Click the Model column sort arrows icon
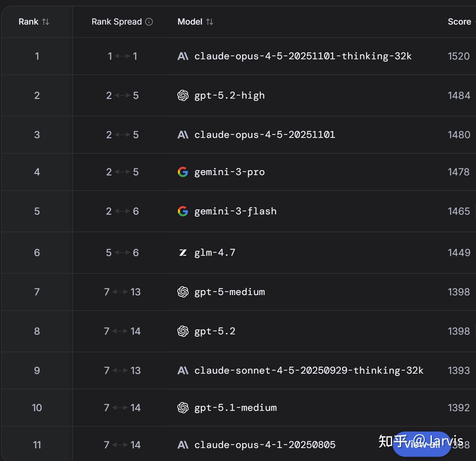The height and width of the screenshot is (461, 476). point(210,22)
